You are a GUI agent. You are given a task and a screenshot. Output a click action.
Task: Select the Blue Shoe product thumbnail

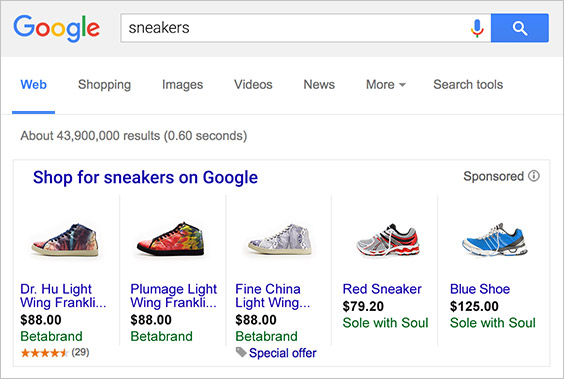tap(495, 239)
